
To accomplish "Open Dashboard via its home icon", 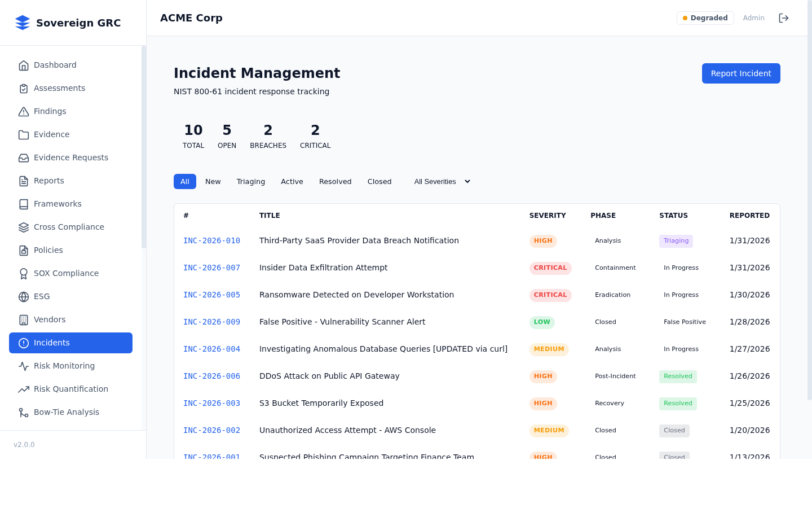I will (x=24, y=65).
